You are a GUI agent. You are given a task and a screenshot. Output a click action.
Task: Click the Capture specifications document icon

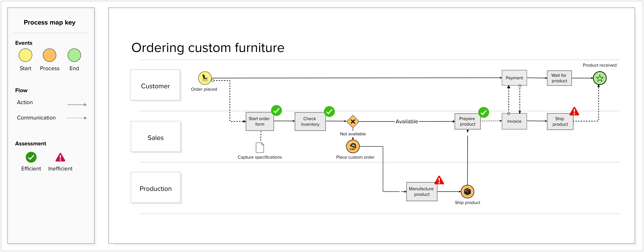[x=260, y=148]
